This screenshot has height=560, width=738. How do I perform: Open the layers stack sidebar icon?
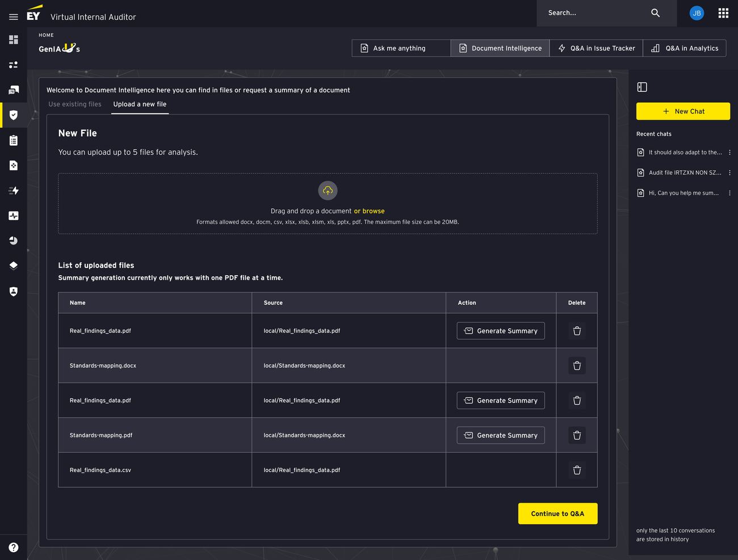click(14, 266)
